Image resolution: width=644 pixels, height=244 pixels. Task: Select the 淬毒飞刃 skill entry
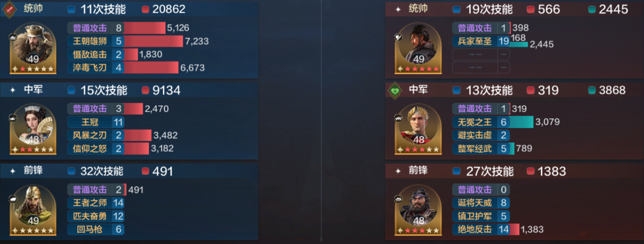[x=136, y=67]
